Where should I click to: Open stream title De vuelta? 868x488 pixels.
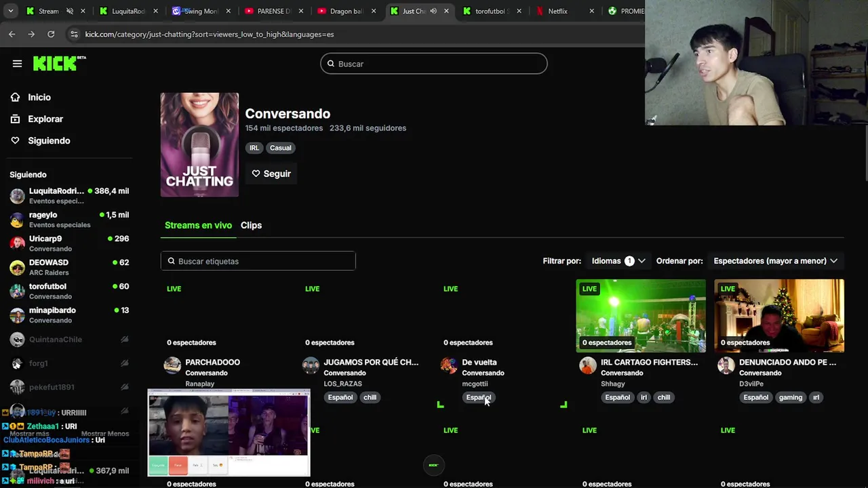click(x=479, y=362)
